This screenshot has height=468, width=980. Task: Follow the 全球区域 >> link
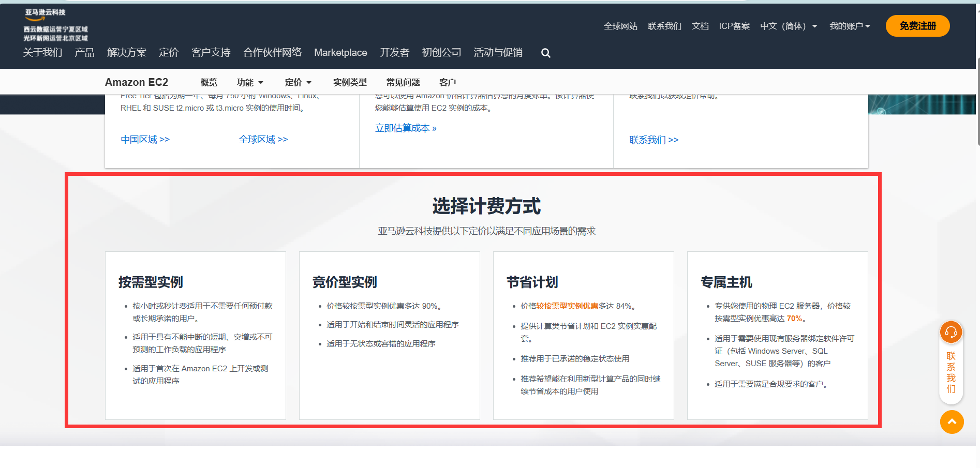click(x=263, y=139)
